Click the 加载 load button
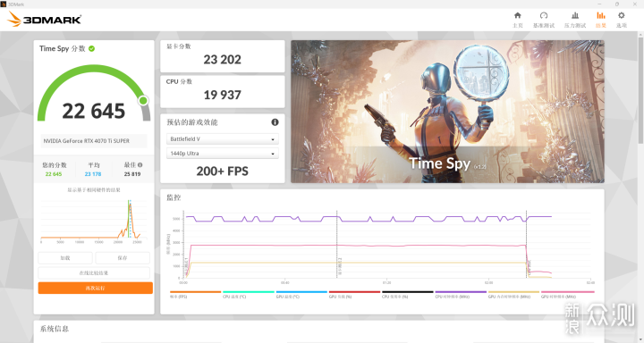The width and height of the screenshot is (644, 343). pyautogui.click(x=65, y=258)
